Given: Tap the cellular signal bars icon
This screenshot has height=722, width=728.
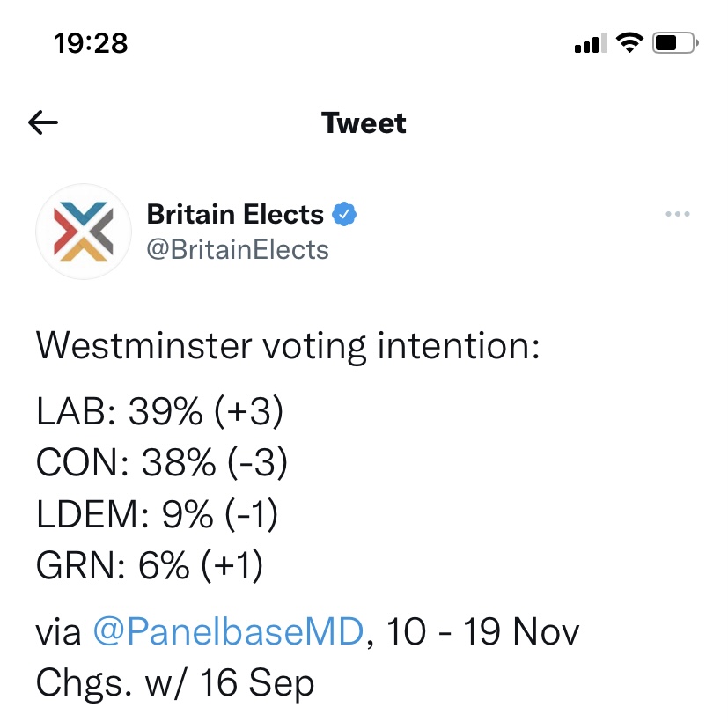Looking at the screenshot, I should tap(591, 43).
